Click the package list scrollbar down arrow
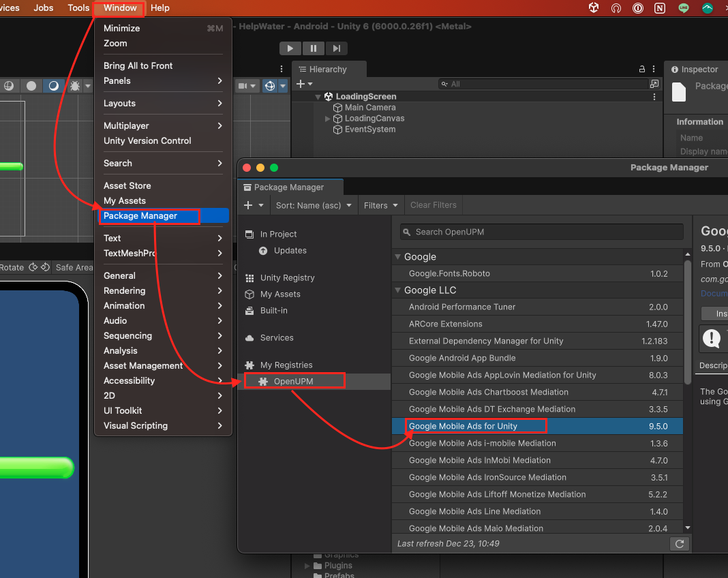Screen dimensions: 728x578 688,528
